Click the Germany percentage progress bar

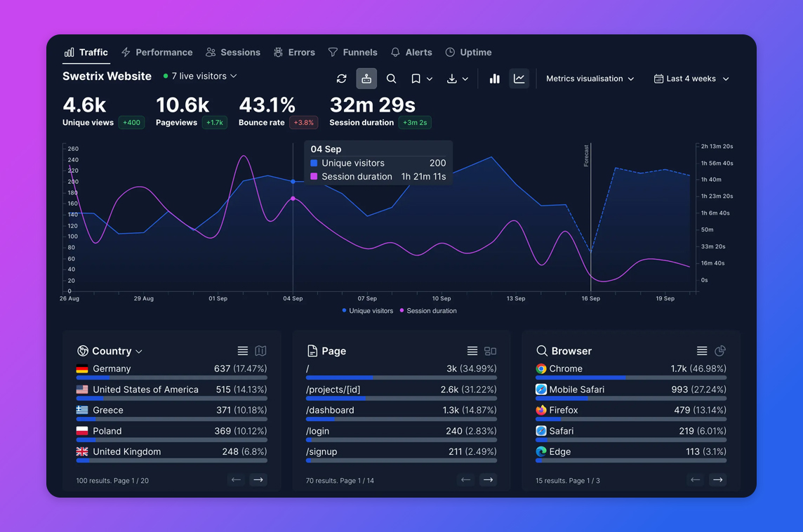[171, 378]
